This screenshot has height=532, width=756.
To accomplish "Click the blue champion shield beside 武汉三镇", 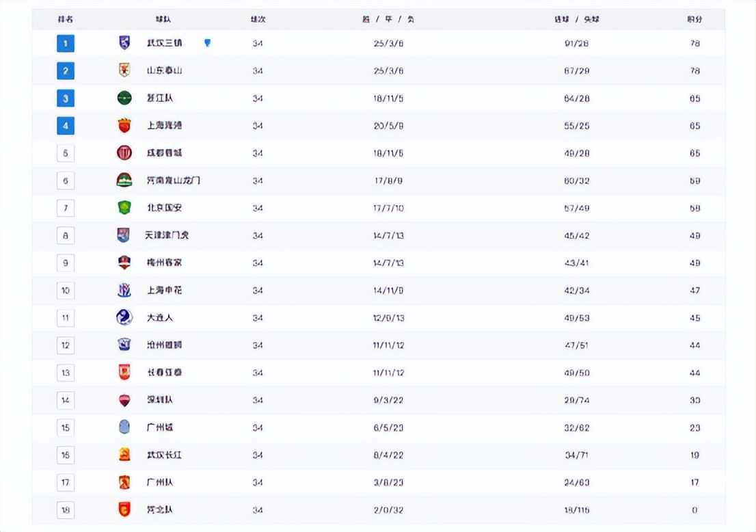I will click(x=208, y=43).
